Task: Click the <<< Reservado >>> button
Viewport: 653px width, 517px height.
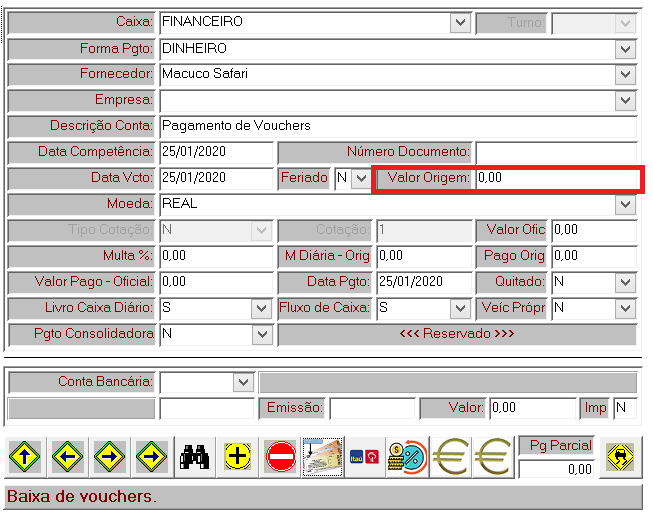Action: 457,334
